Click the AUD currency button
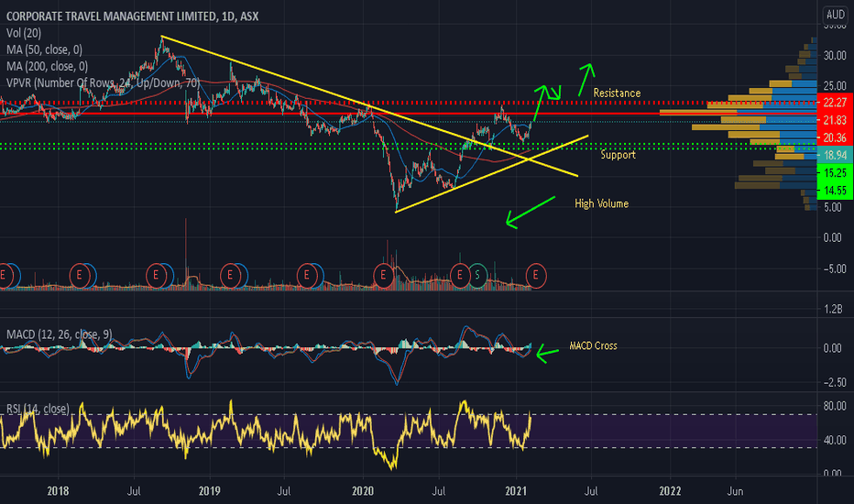Screen dimensions: 854x504 pyautogui.click(x=835, y=15)
